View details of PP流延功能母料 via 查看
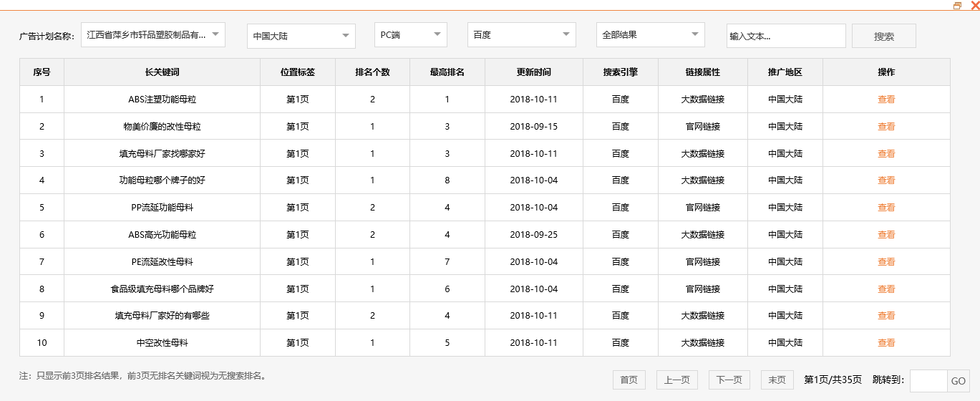The width and height of the screenshot is (980, 401). (886, 208)
